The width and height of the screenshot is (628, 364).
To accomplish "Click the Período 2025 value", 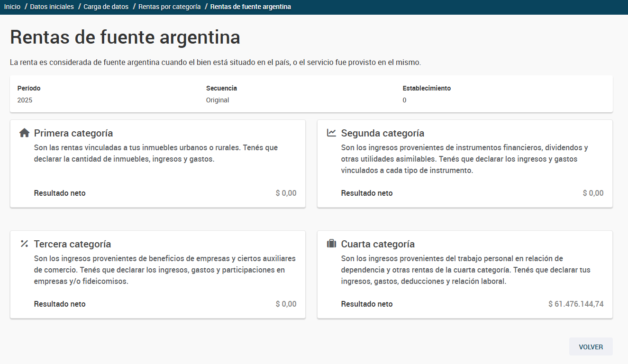I will (x=25, y=100).
